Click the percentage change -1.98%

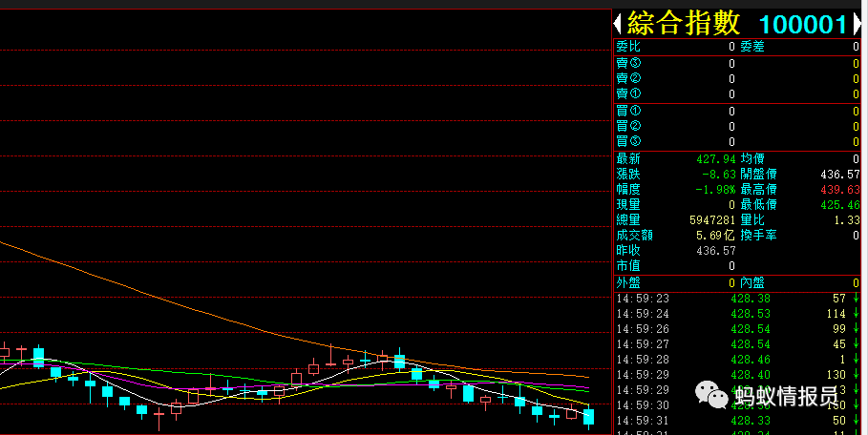pyautogui.click(x=716, y=190)
